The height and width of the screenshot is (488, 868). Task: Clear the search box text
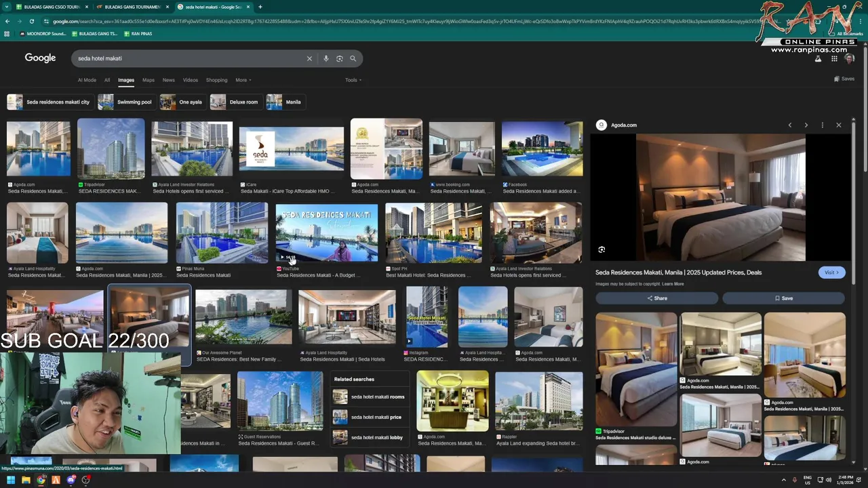pyautogui.click(x=309, y=58)
